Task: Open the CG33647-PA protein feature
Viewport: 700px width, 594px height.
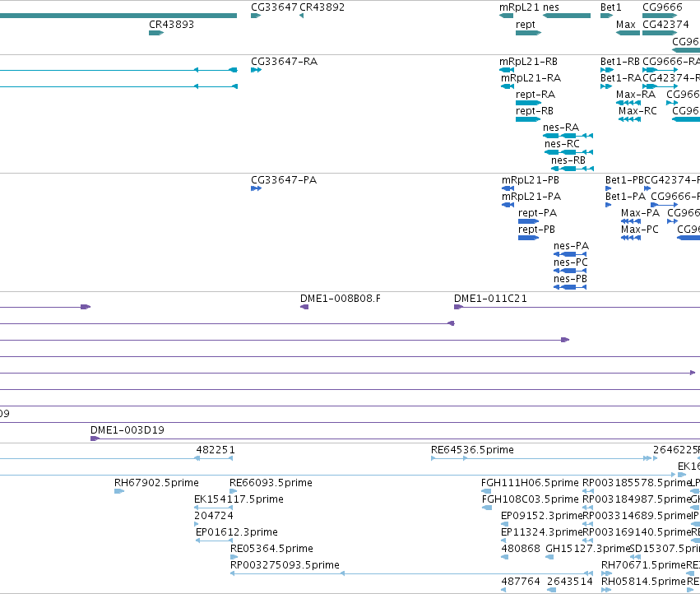Action: pyautogui.click(x=256, y=188)
